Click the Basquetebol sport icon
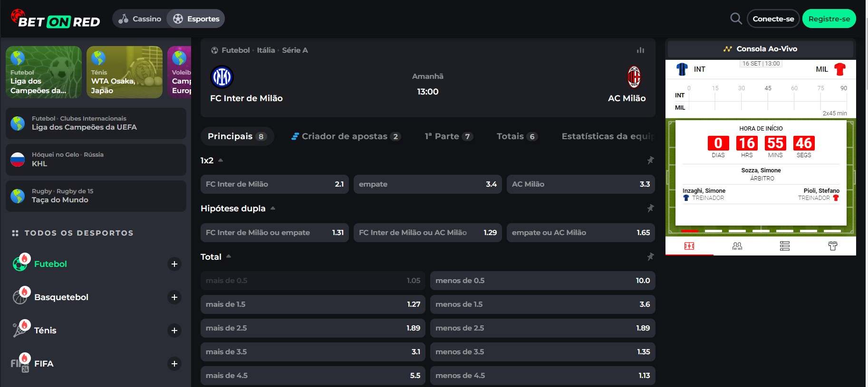 (x=20, y=296)
